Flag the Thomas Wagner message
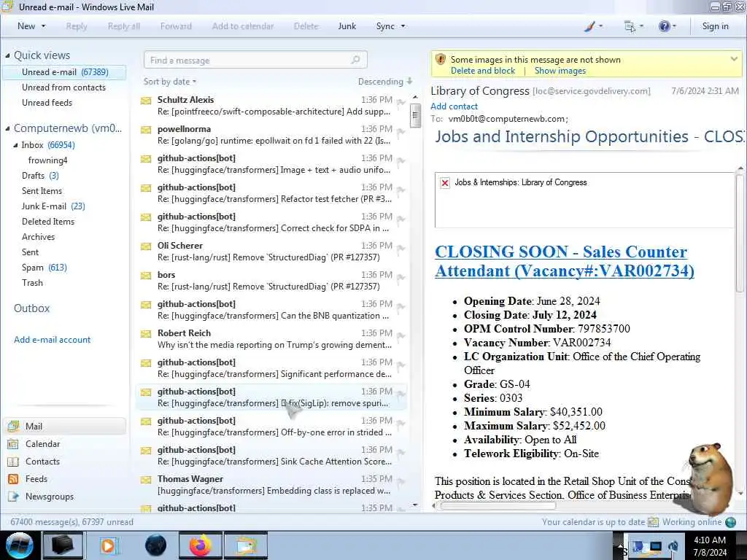 pyautogui.click(x=400, y=481)
